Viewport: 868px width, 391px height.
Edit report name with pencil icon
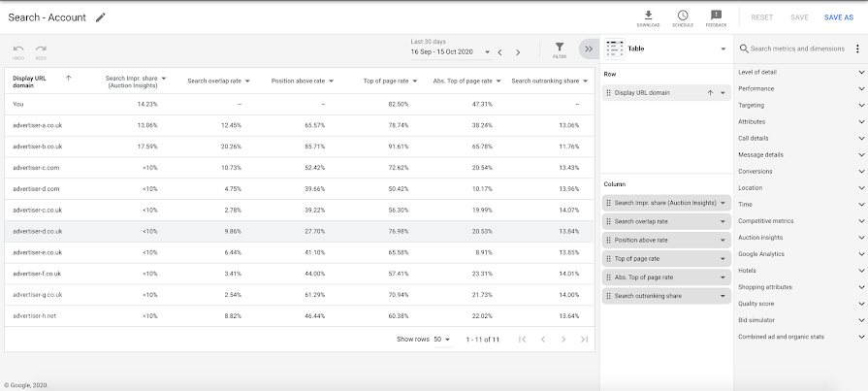tap(101, 17)
